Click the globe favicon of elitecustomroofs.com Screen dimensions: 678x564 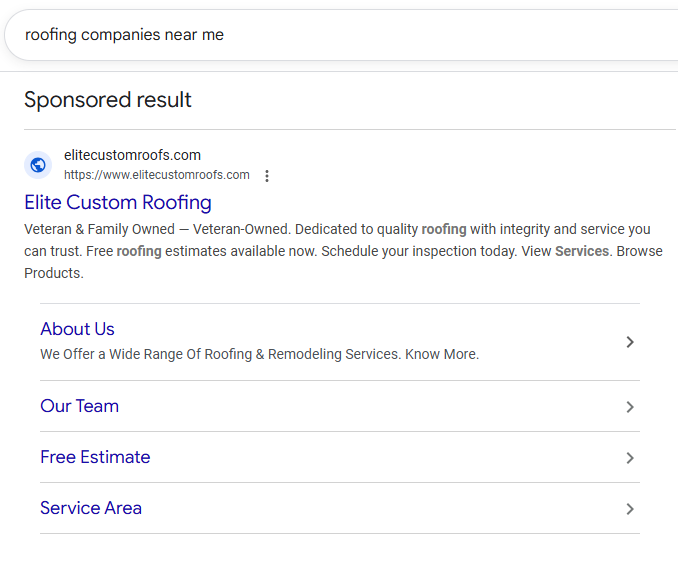pyautogui.click(x=38, y=165)
